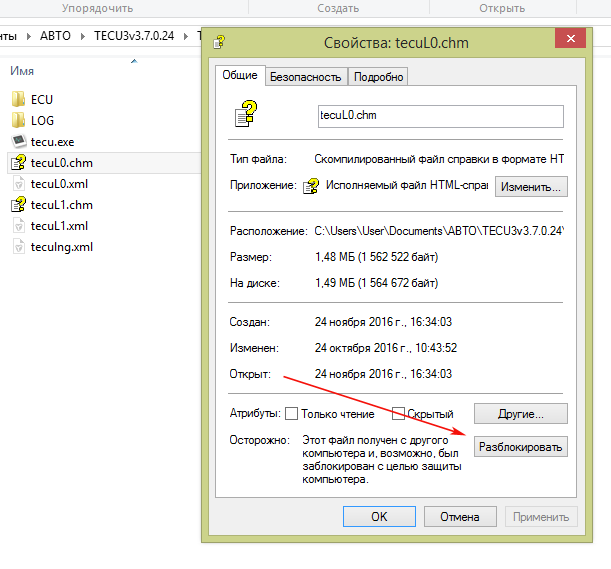Image resolution: width=611 pixels, height=569 pixels.
Task: Open the 'Подробно' tab
Action: pos(378,77)
